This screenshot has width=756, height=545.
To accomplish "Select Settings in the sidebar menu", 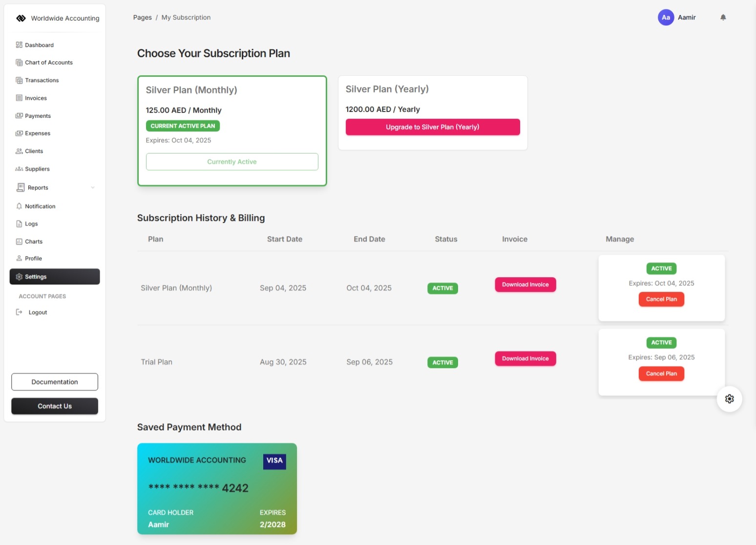I will coord(36,277).
